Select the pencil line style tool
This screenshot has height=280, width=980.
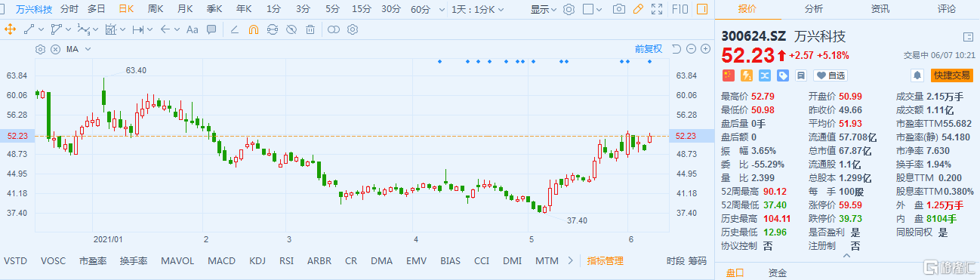[x=234, y=29]
